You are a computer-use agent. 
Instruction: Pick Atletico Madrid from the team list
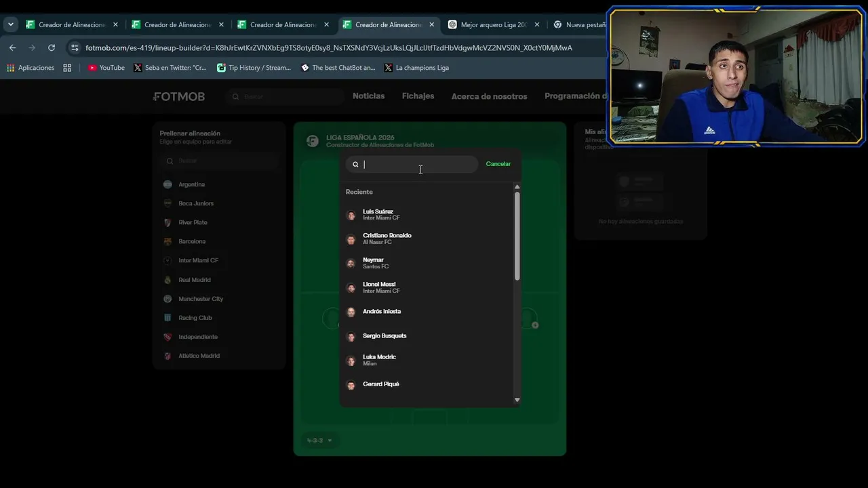coord(219,356)
